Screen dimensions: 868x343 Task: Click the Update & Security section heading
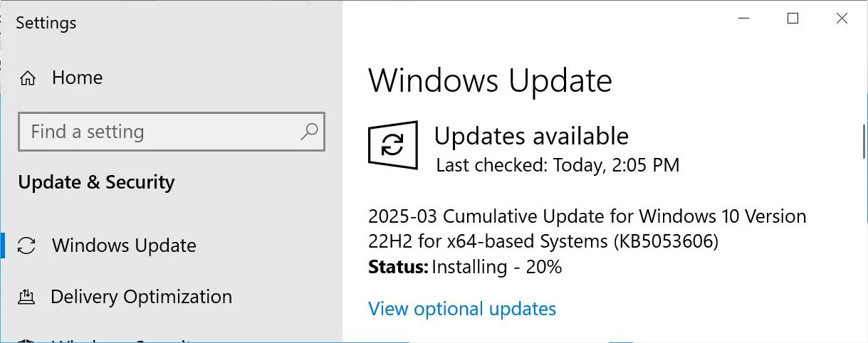96,182
